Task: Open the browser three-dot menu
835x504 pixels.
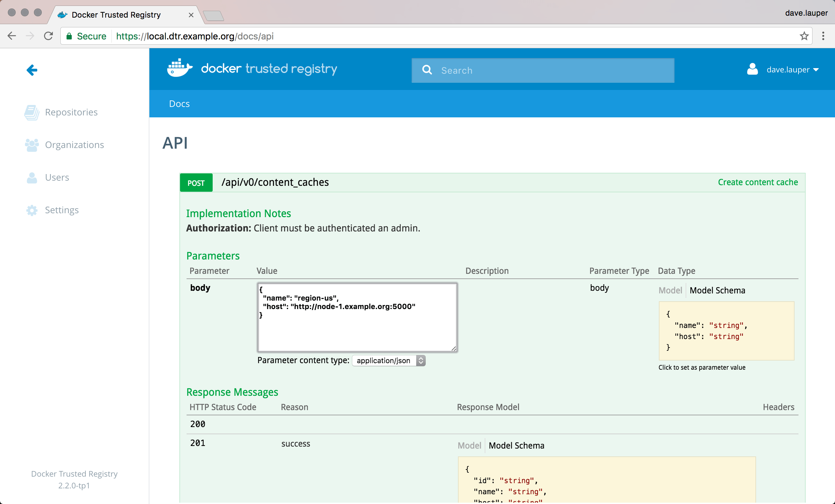Action: (x=823, y=36)
